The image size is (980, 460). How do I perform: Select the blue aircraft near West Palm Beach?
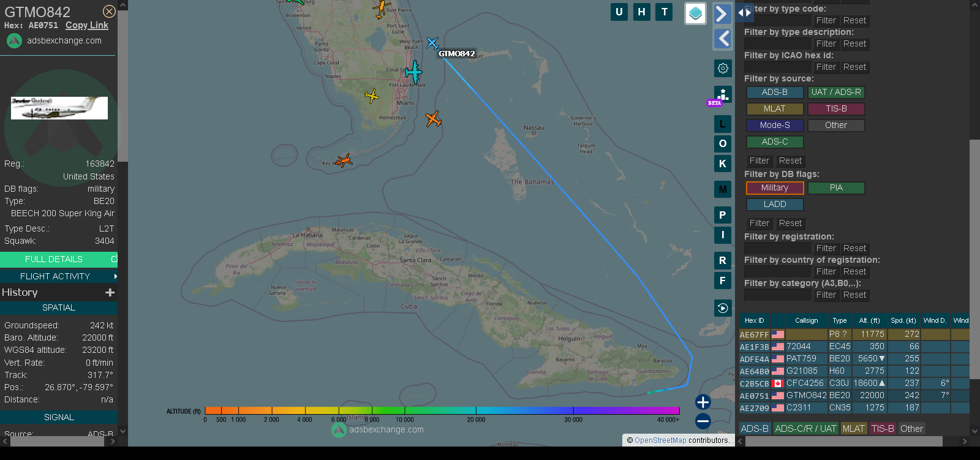(432, 43)
